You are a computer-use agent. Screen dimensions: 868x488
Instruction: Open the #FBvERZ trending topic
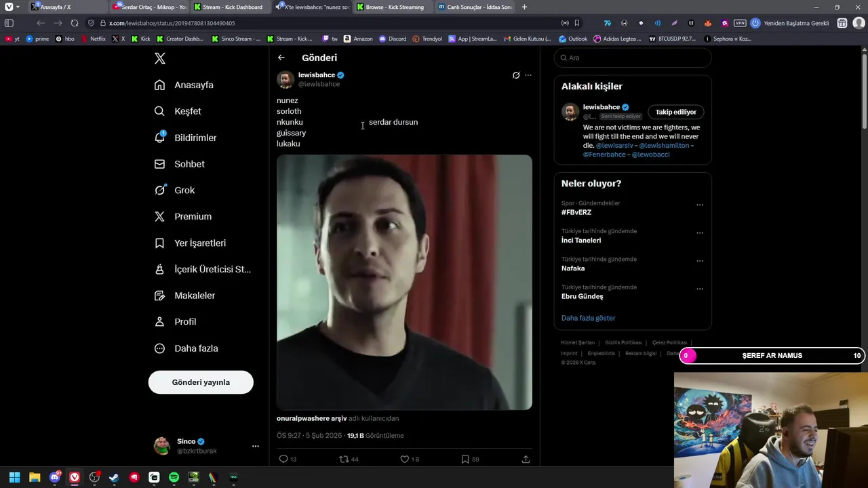576,212
